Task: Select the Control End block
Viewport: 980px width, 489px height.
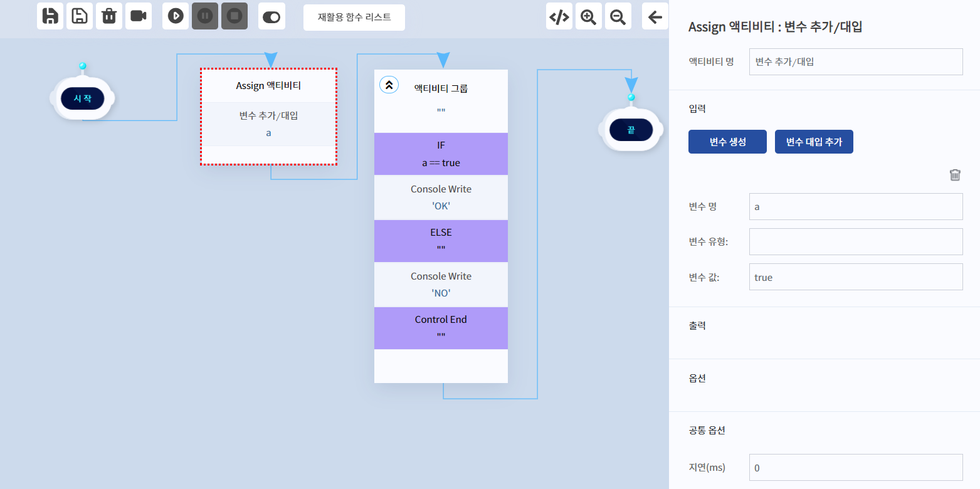Action: [x=441, y=328]
